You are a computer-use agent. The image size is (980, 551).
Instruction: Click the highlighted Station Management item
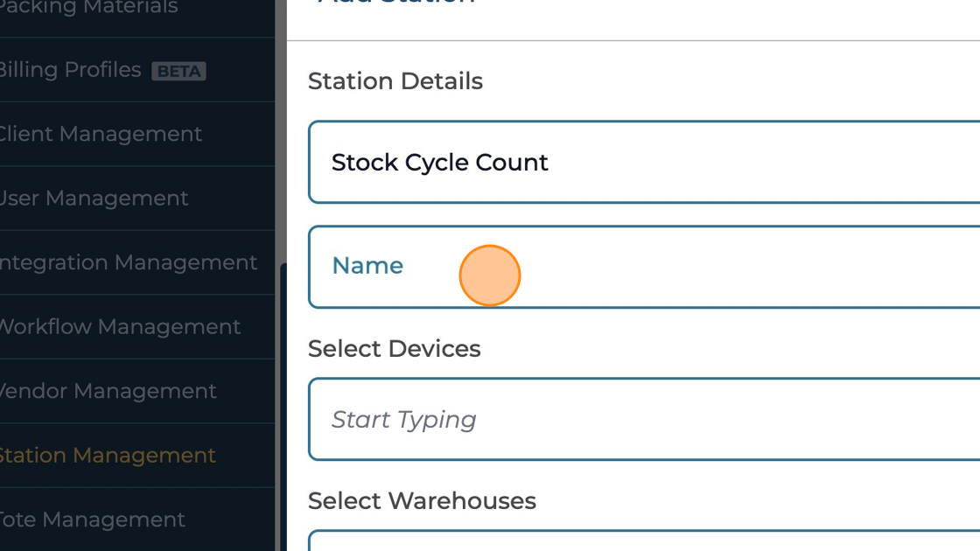click(x=107, y=456)
